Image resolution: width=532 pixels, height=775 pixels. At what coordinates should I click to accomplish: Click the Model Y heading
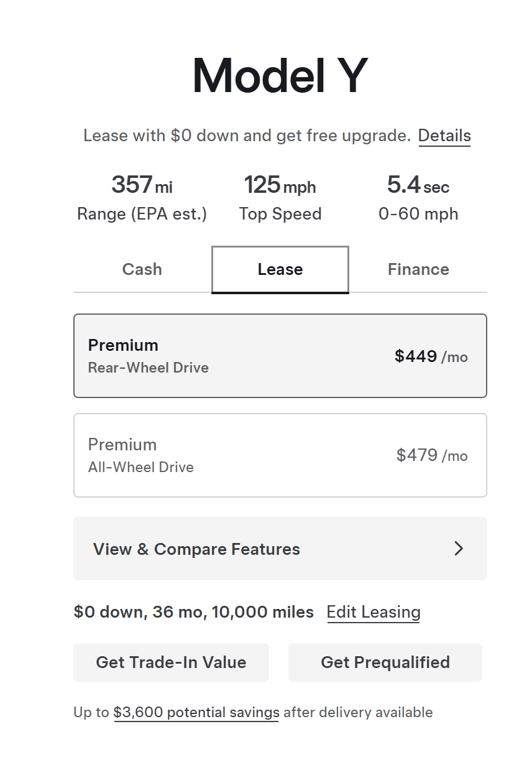click(x=280, y=76)
